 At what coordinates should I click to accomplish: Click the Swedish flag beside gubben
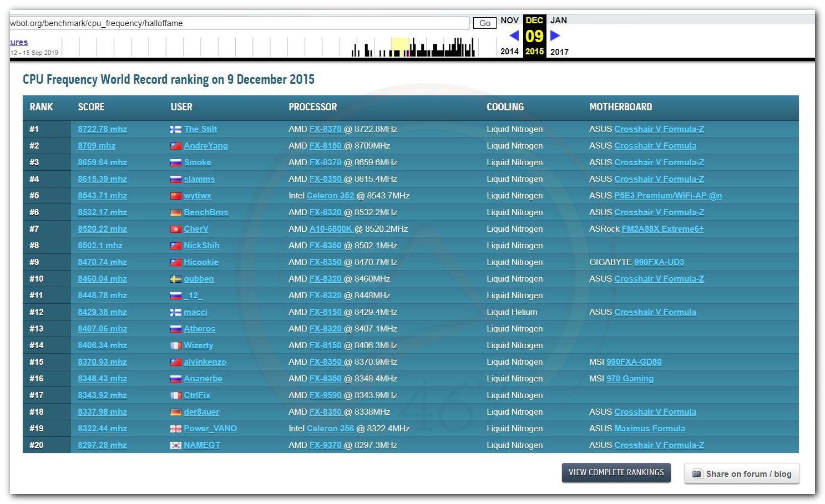[x=176, y=279]
